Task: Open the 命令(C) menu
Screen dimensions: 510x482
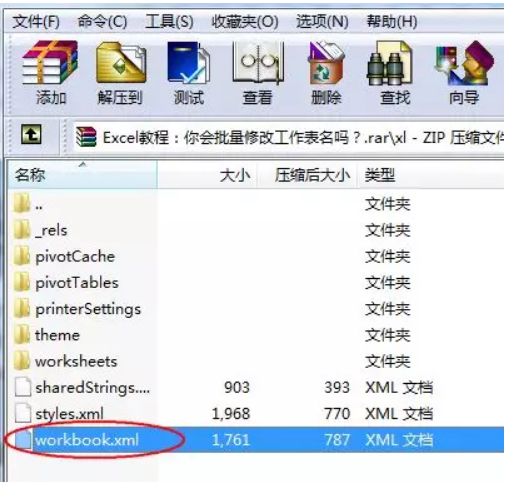Action: [102, 22]
